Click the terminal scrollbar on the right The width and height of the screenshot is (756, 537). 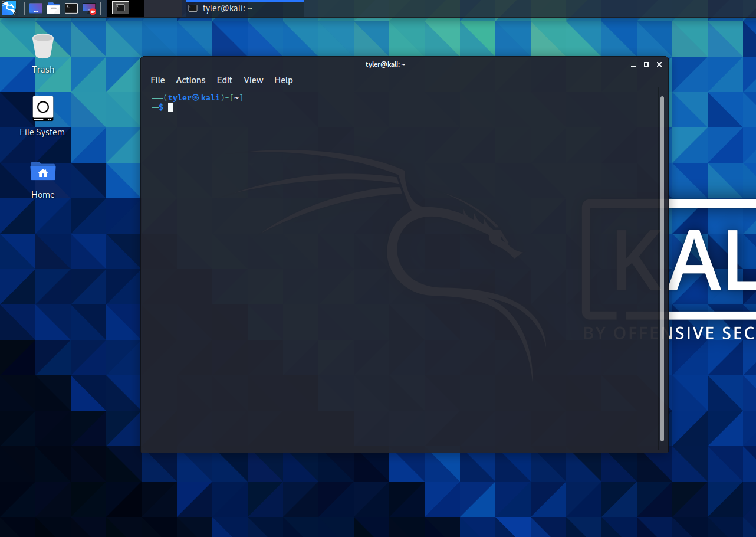pyautogui.click(x=662, y=266)
